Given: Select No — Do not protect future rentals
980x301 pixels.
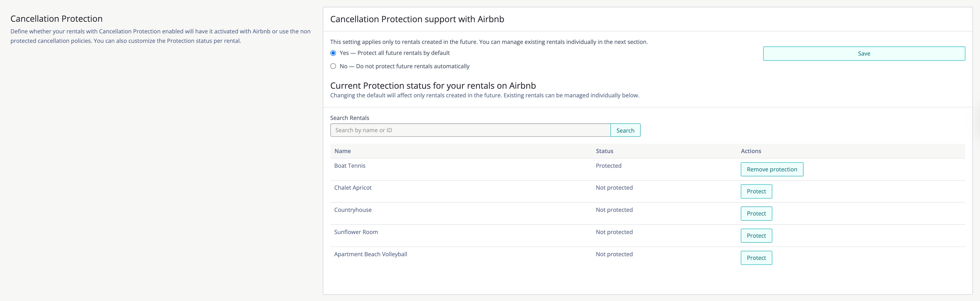Looking at the screenshot, I should pos(333,66).
